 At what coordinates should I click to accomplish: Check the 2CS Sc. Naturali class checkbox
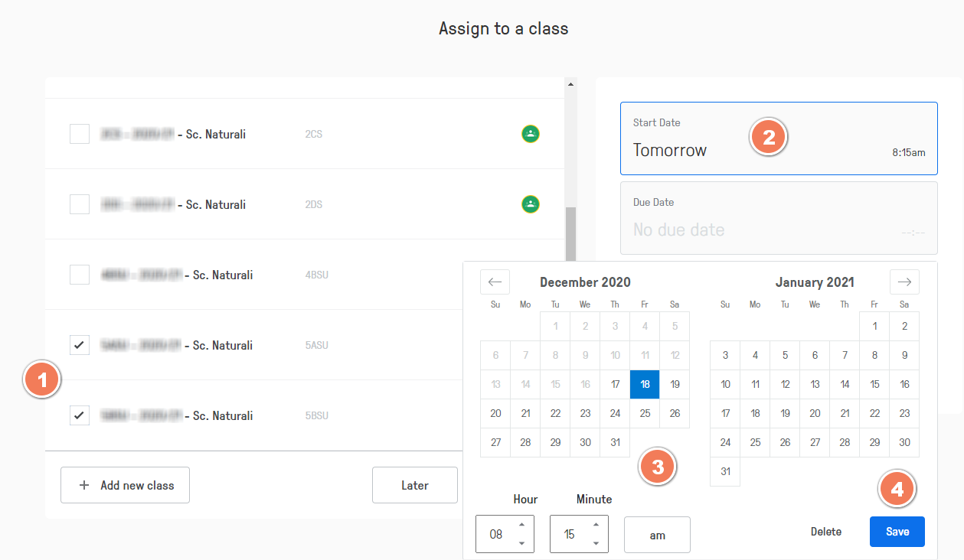coord(80,134)
